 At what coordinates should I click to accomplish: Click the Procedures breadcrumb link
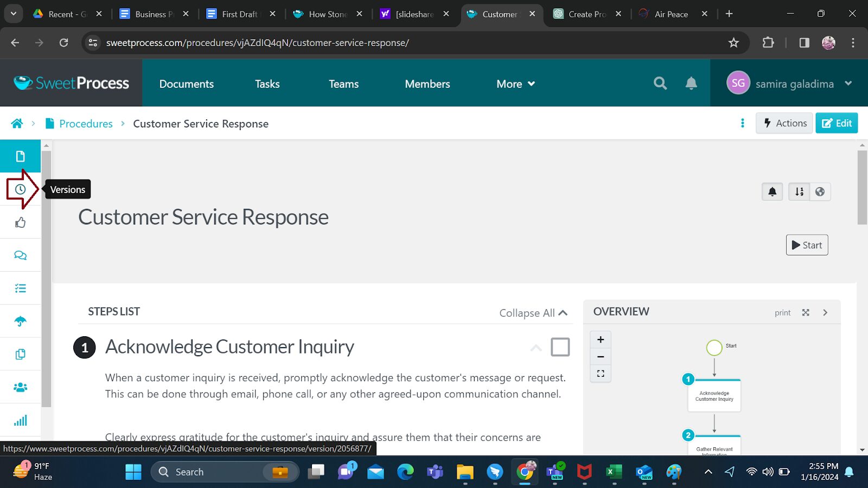tap(86, 124)
